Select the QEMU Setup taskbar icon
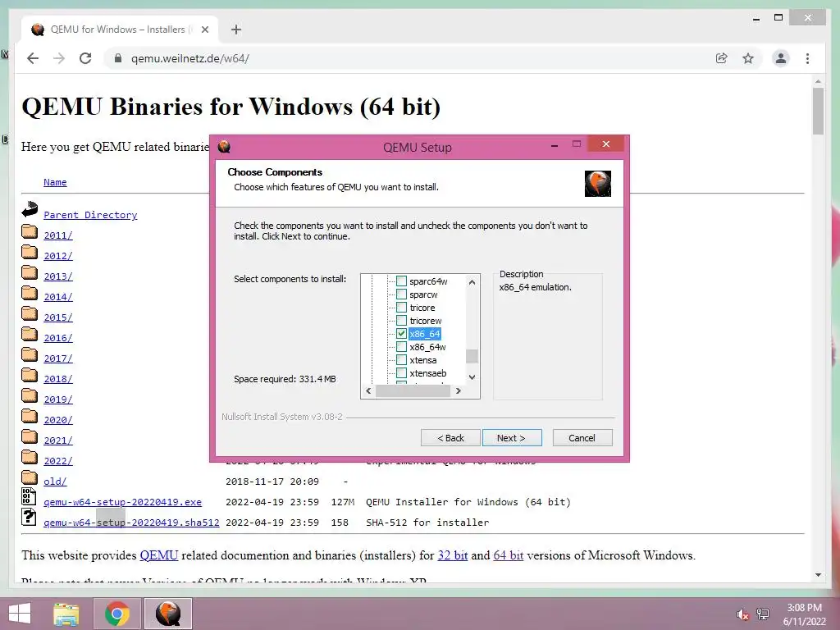This screenshot has height=630, width=840. pyautogui.click(x=167, y=614)
